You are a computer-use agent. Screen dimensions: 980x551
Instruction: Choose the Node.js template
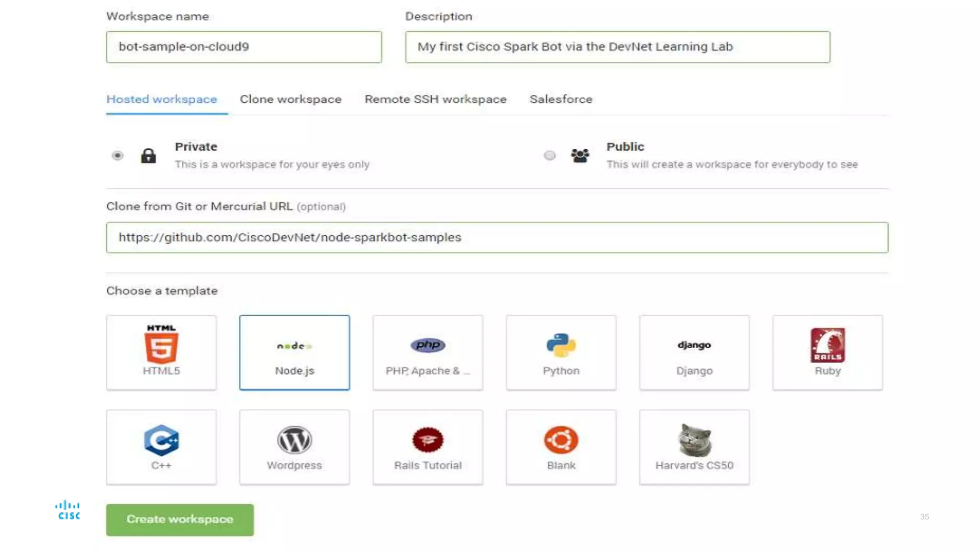pyautogui.click(x=294, y=353)
